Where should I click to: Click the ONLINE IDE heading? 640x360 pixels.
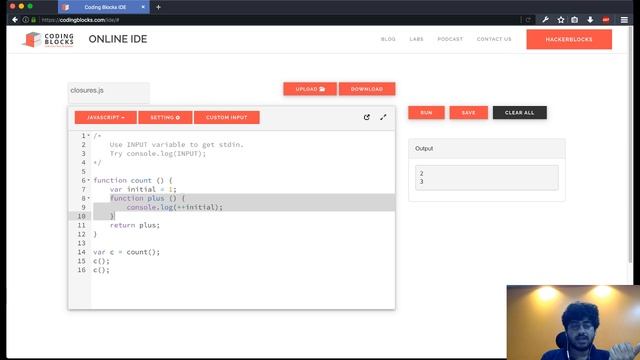click(x=118, y=39)
